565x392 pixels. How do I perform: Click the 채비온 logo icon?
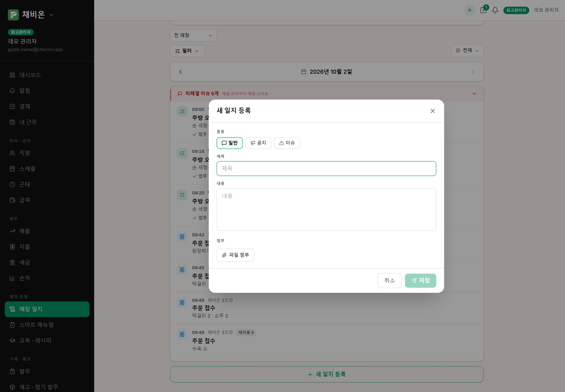pos(13,15)
